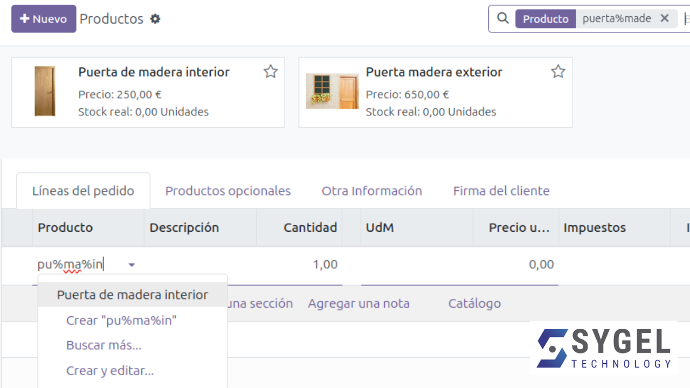This screenshot has height=388, width=690.
Task: Expand the product field dropdown arrow
Action: click(132, 265)
